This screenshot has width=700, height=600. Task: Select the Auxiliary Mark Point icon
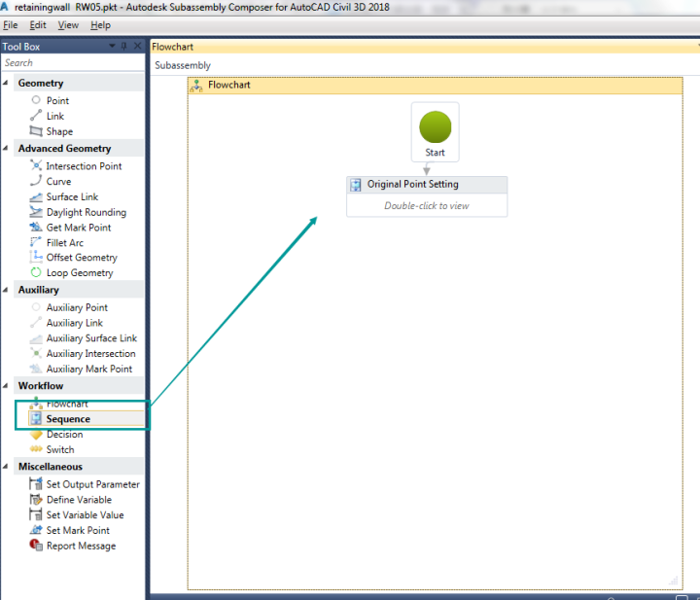click(36, 369)
